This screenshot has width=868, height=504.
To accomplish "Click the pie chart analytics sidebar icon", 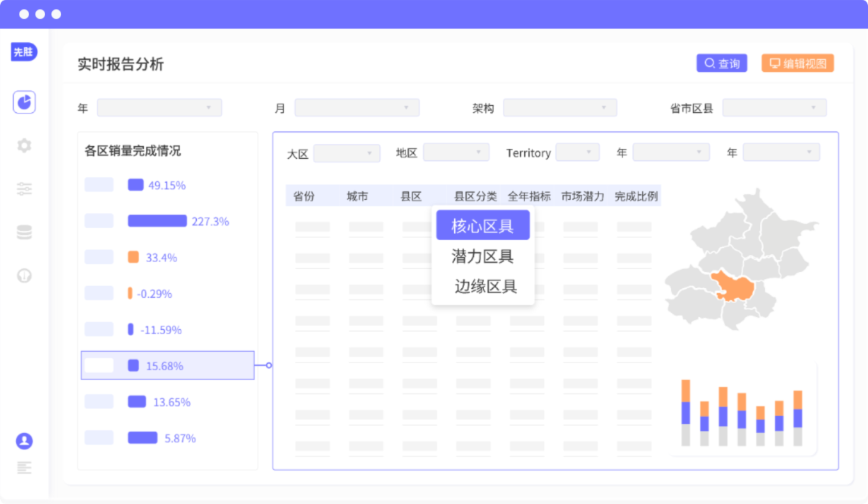I will [24, 102].
